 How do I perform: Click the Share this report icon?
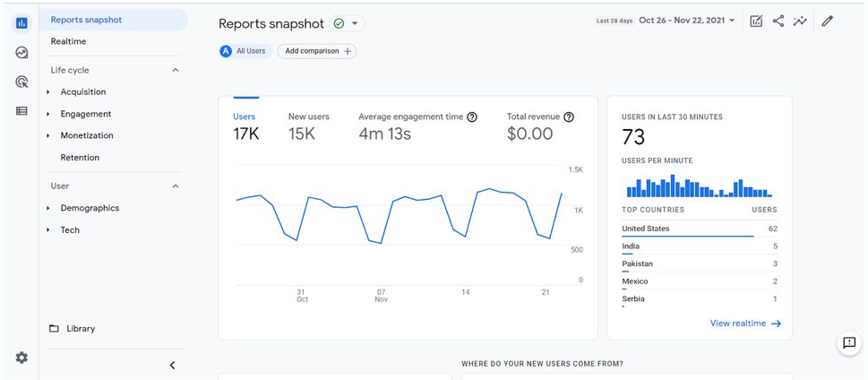coord(778,21)
